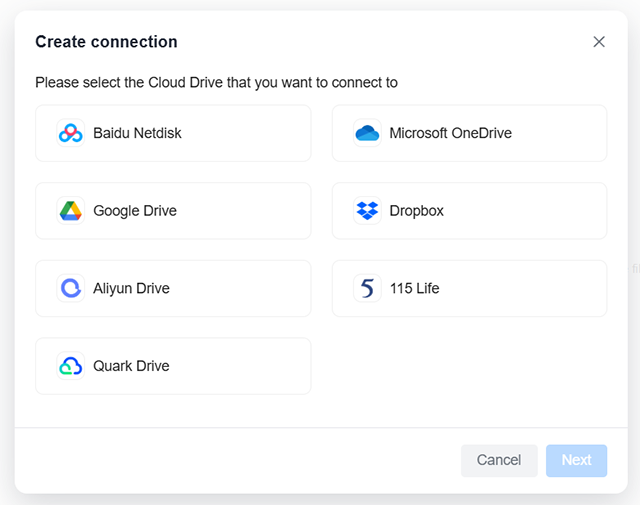This screenshot has height=505, width=640.
Task: Select the Quark Drive text label
Action: coord(131,366)
